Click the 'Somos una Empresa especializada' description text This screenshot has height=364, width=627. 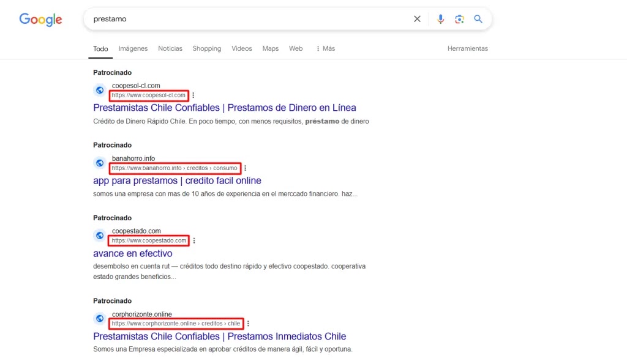coord(223,349)
